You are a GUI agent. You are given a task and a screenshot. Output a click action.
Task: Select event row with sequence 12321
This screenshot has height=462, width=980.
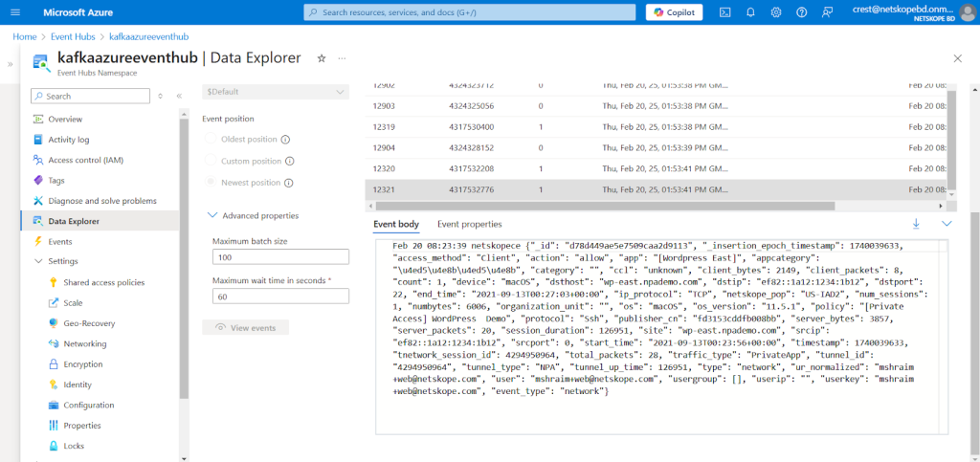coord(656,189)
